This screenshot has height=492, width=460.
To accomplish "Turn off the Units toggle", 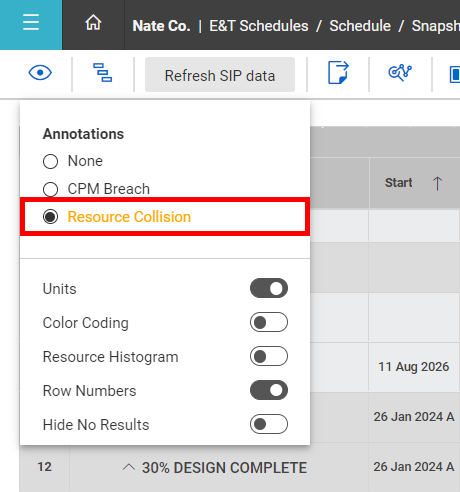I will pos(269,288).
